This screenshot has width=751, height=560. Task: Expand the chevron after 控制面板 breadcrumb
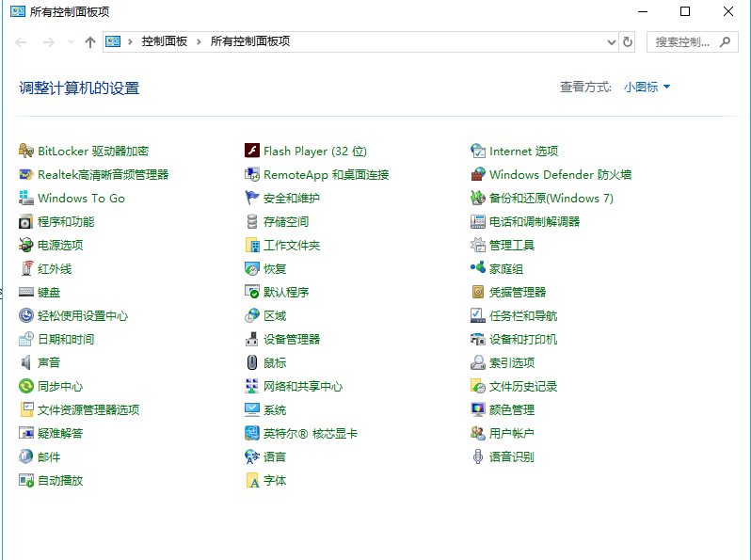199,41
